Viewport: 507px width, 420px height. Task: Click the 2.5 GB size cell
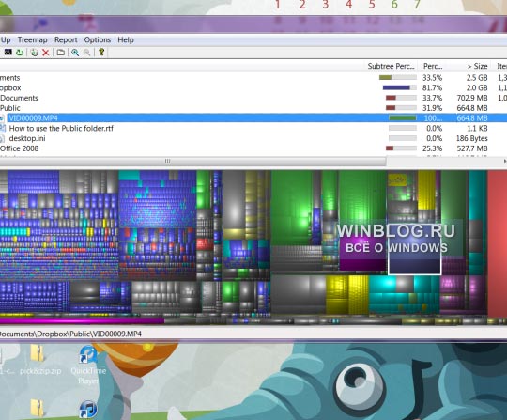[477, 78]
